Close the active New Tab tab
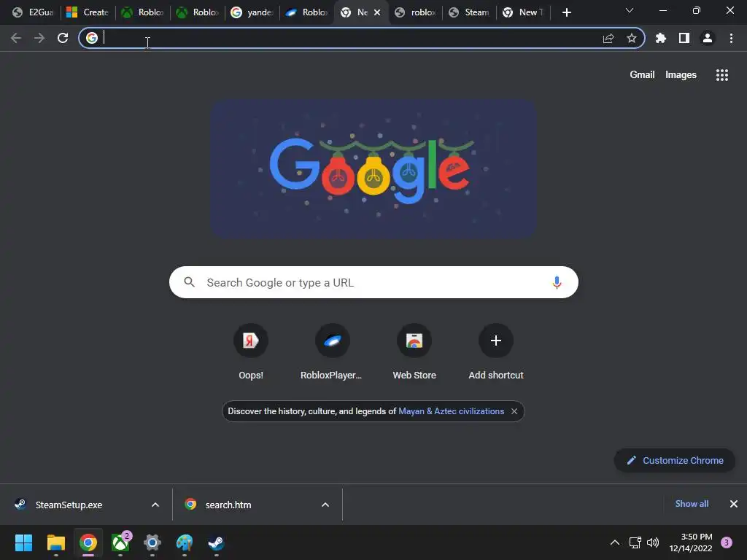 click(x=377, y=12)
